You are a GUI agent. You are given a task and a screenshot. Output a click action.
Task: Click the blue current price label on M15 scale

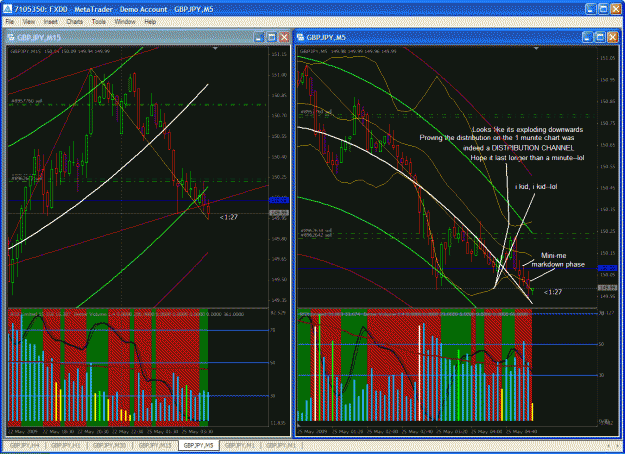tap(279, 200)
